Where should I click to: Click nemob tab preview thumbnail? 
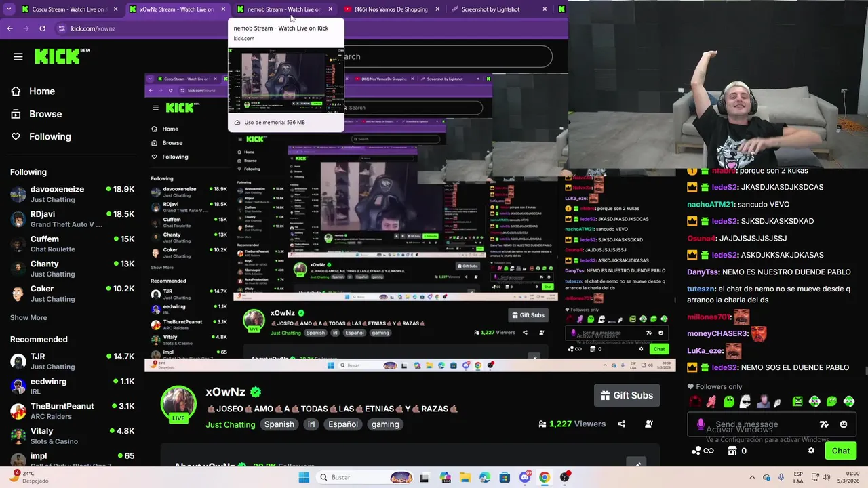click(285, 81)
